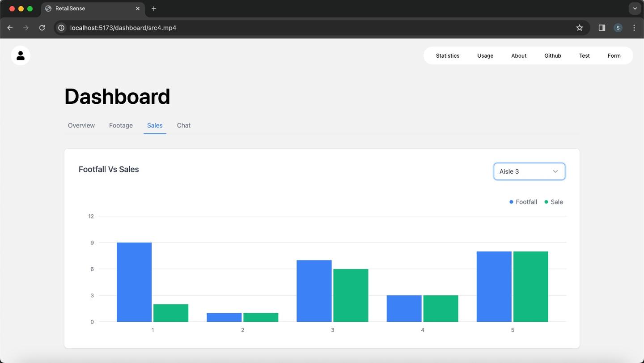Image resolution: width=644 pixels, height=363 pixels.
Task: Click the browser forward arrow
Action: pyautogui.click(x=26, y=28)
